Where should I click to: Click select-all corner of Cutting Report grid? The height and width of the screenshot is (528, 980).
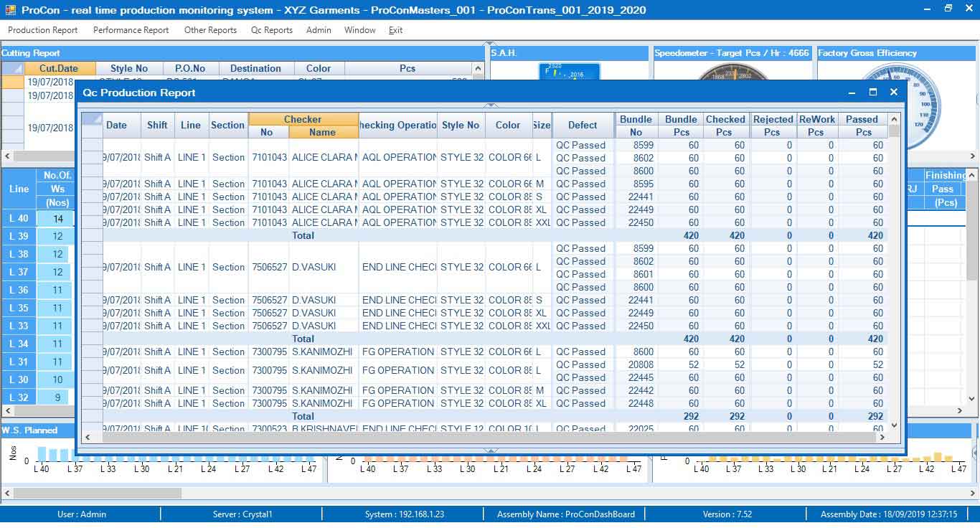pyautogui.click(x=12, y=68)
